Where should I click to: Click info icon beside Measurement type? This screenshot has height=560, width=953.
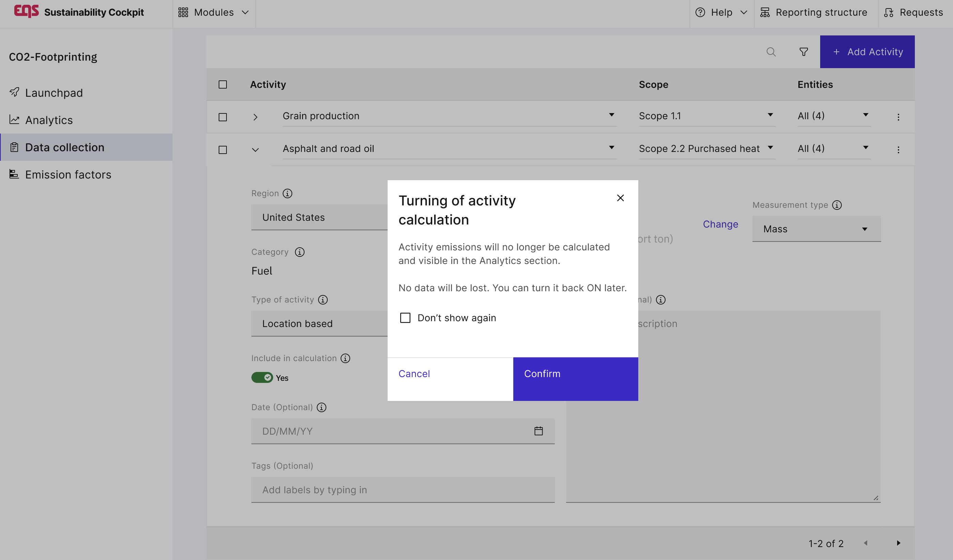(x=837, y=205)
